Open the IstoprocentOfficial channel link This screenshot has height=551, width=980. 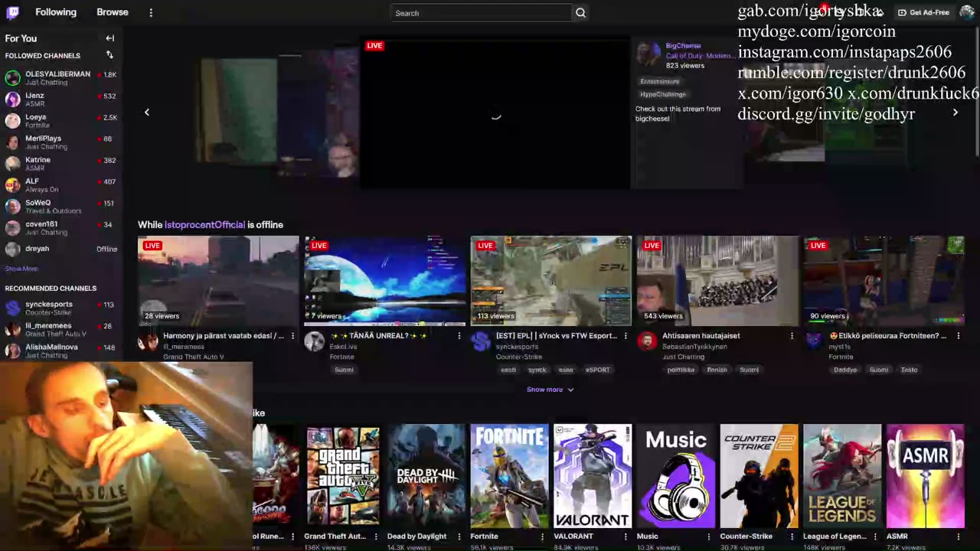point(204,225)
